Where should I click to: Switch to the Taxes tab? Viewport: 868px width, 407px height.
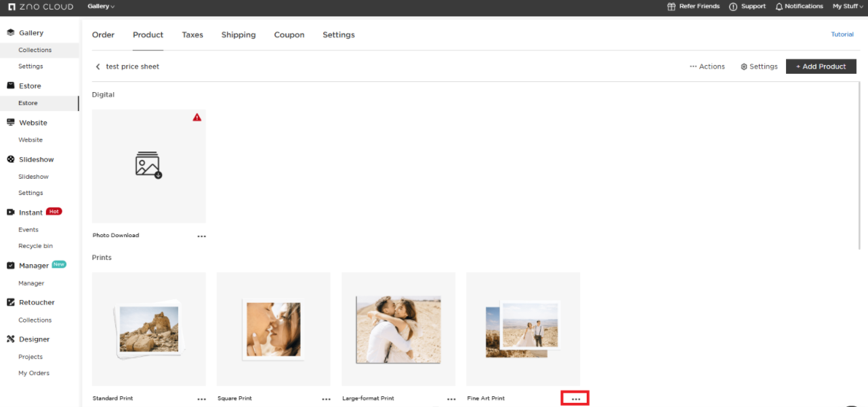pos(192,35)
